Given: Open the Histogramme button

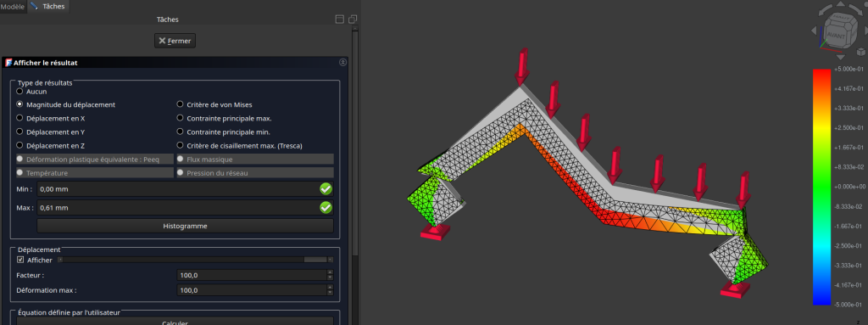Looking at the screenshot, I should [x=185, y=227].
